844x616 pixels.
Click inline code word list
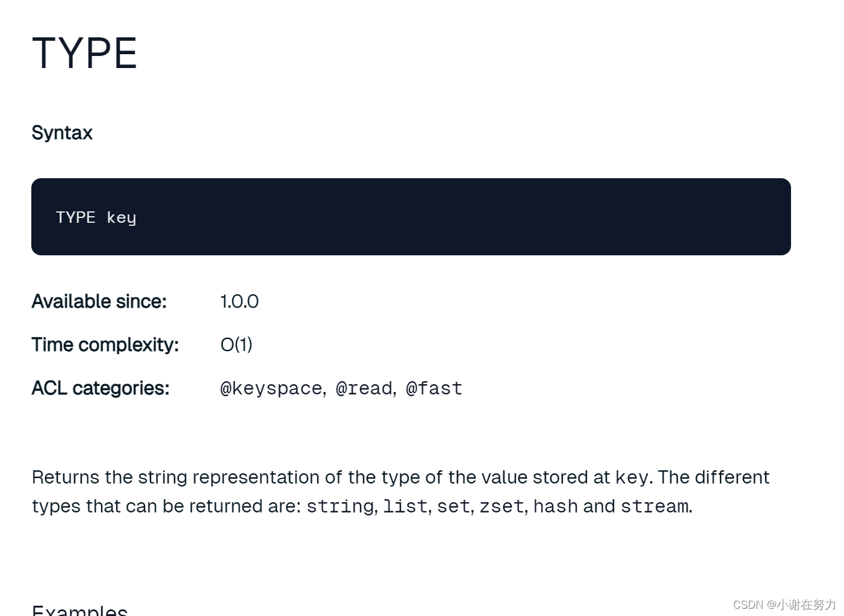405,506
